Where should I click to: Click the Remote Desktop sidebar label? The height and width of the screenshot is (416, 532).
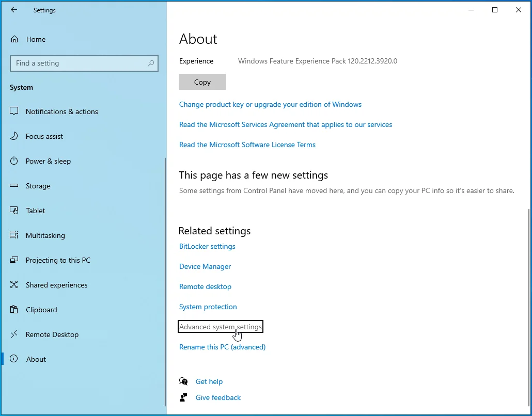pos(52,334)
